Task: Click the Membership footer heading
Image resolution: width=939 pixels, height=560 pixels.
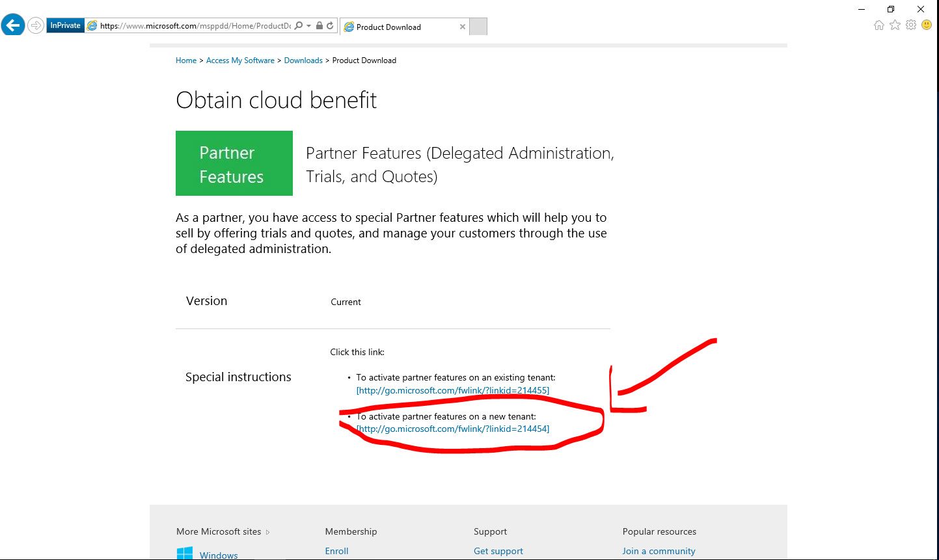Action: [351, 531]
